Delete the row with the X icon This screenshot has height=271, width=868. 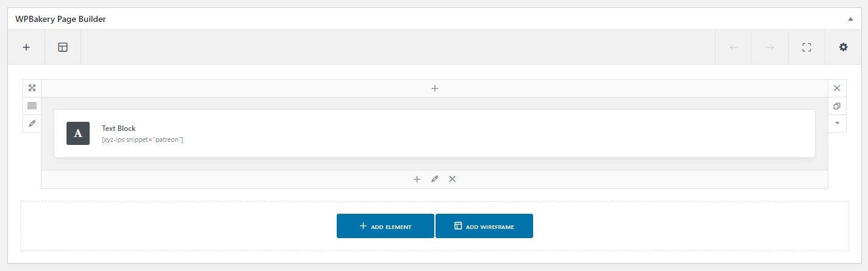click(837, 88)
